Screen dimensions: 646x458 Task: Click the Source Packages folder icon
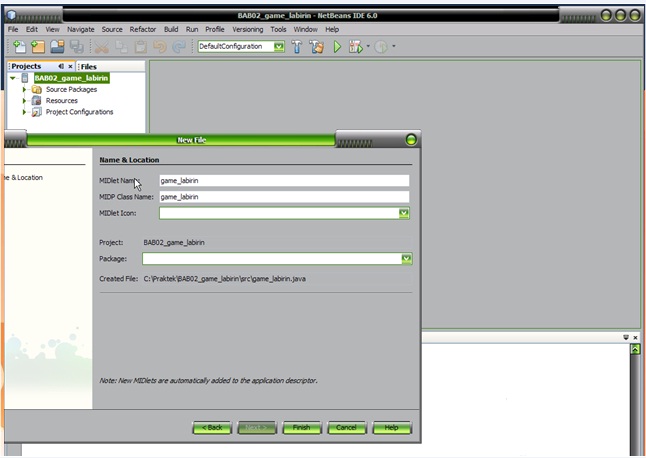37,89
